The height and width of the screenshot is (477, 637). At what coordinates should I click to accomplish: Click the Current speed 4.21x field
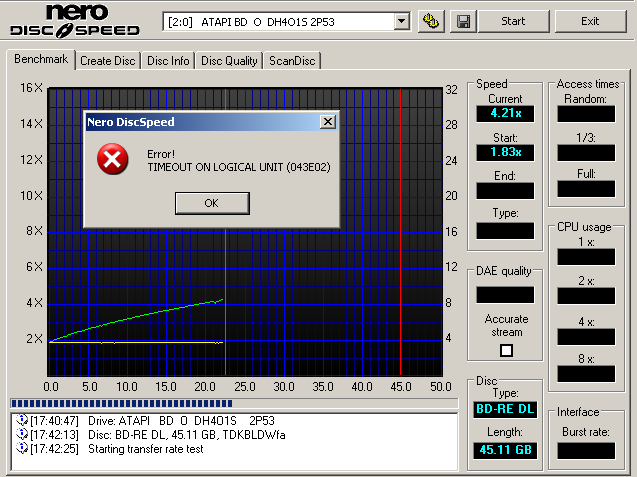[x=505, y=113]
